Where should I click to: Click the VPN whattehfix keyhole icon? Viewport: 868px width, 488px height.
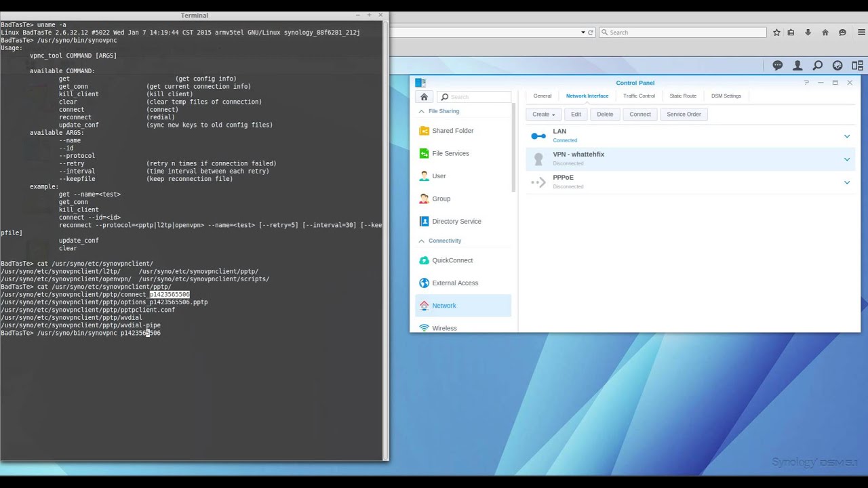point(538,159)
